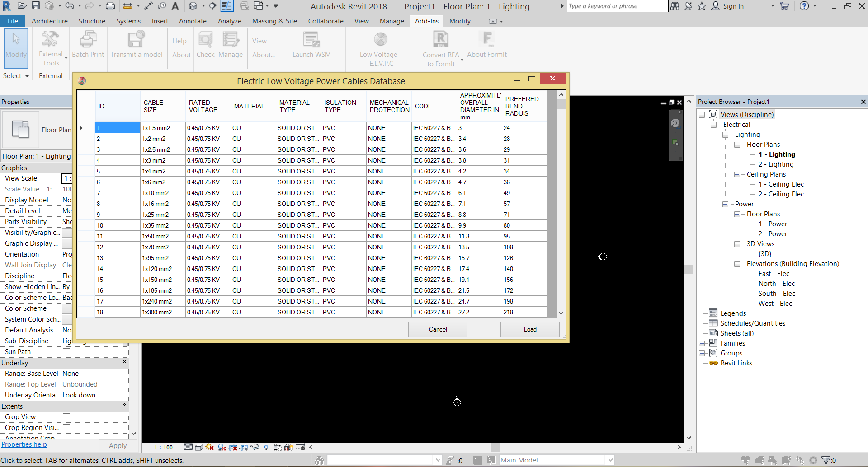Toggle the Sun Path checkbox

pos(66,352)
